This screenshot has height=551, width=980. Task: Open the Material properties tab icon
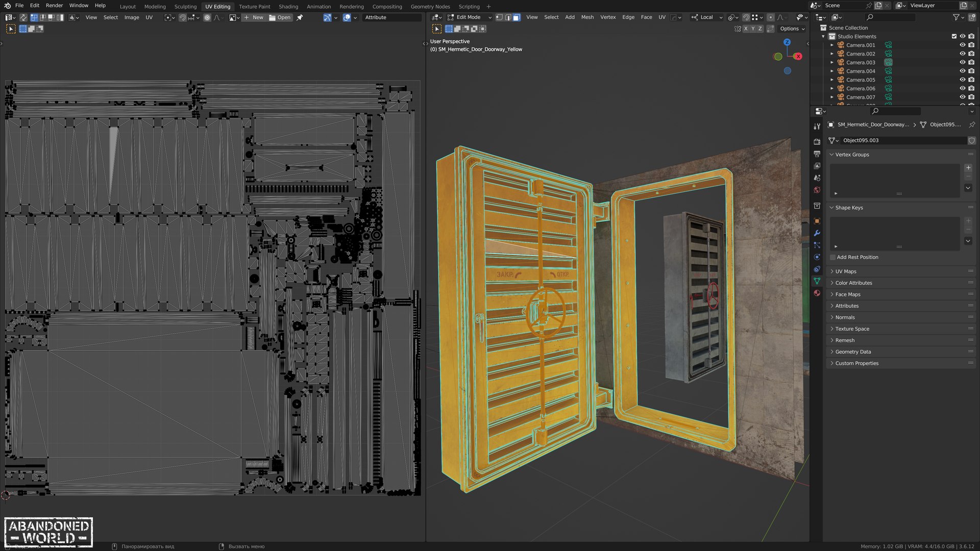coord(817,293)
